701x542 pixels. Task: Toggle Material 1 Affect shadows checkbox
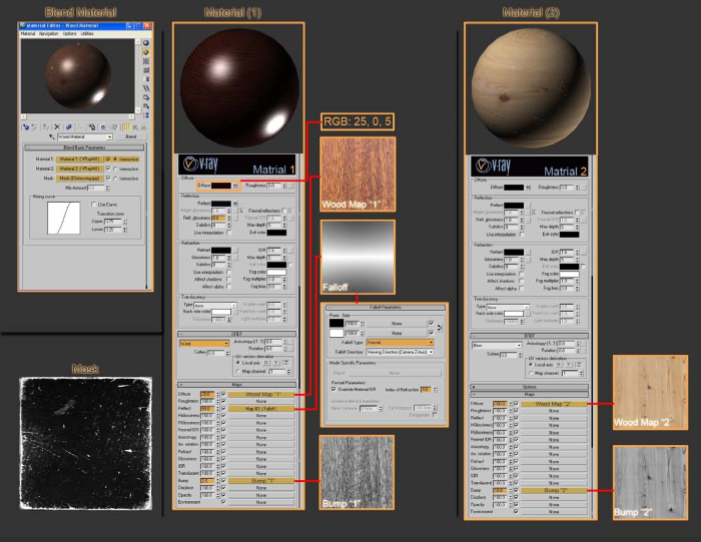tap(229, 279)
